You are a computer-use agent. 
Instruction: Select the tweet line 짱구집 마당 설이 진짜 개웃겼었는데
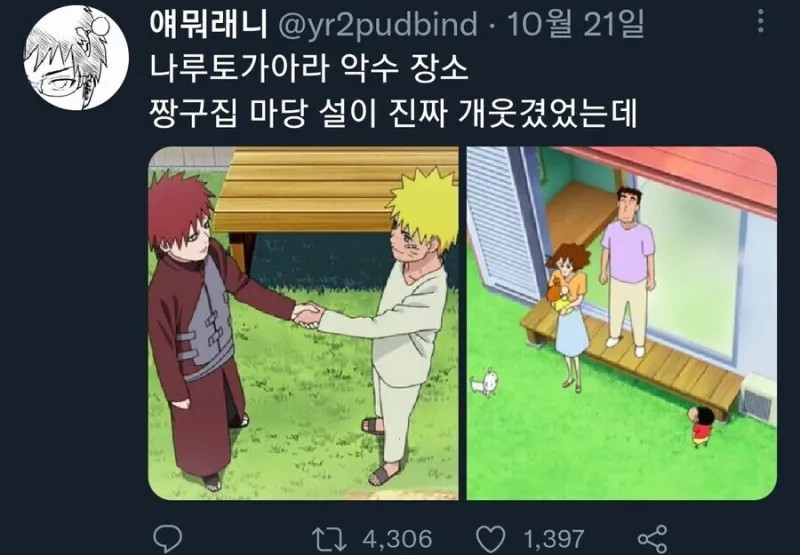[x=393, y=113]
